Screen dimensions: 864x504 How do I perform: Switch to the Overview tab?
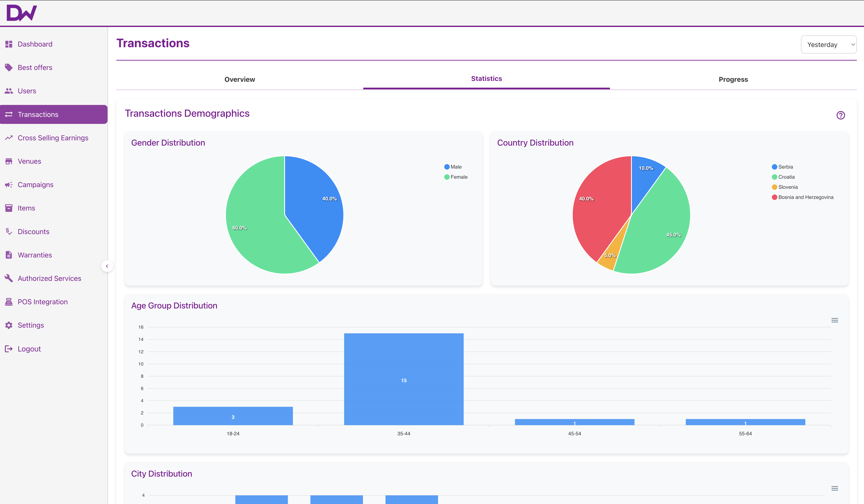(x=240, y=79)
